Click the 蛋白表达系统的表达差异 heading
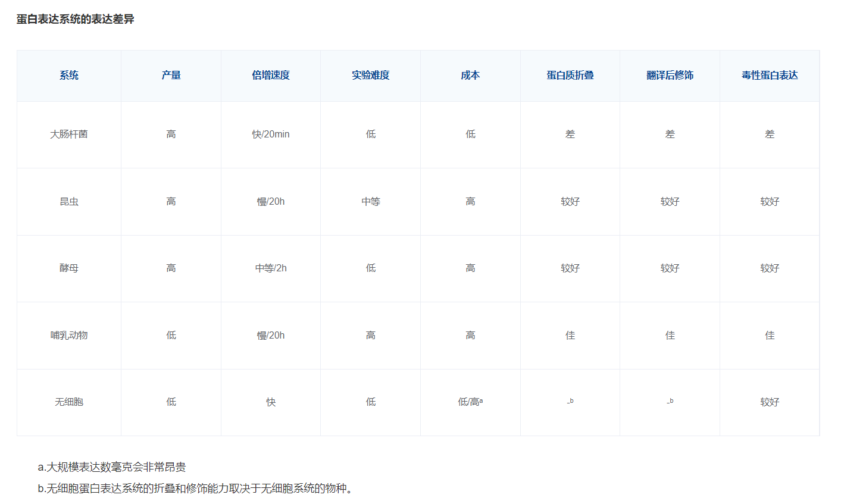Screen dimensions: 844x504 (x=75, y=19)
